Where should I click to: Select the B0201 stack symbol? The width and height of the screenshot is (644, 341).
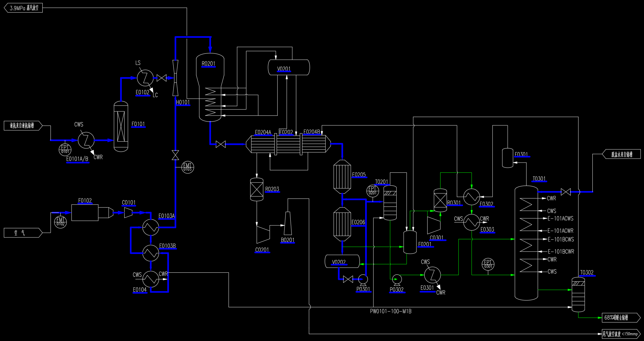pos(288,223)
